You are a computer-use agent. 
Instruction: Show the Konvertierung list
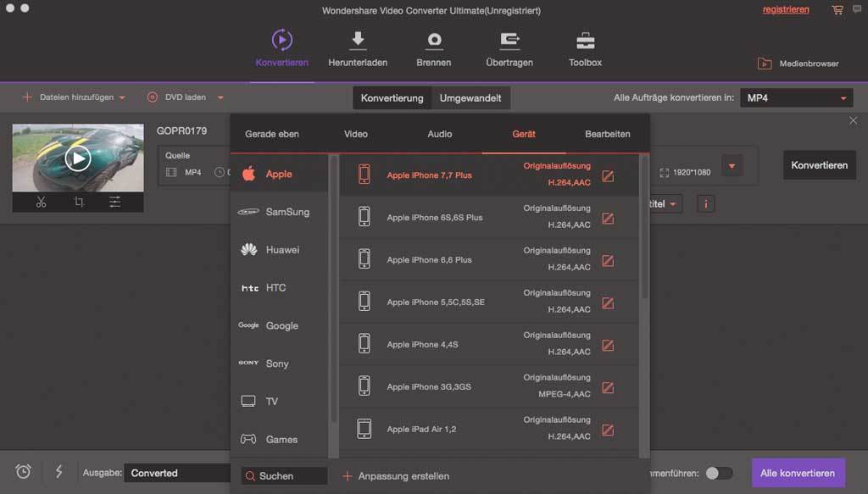click(392, 98)
